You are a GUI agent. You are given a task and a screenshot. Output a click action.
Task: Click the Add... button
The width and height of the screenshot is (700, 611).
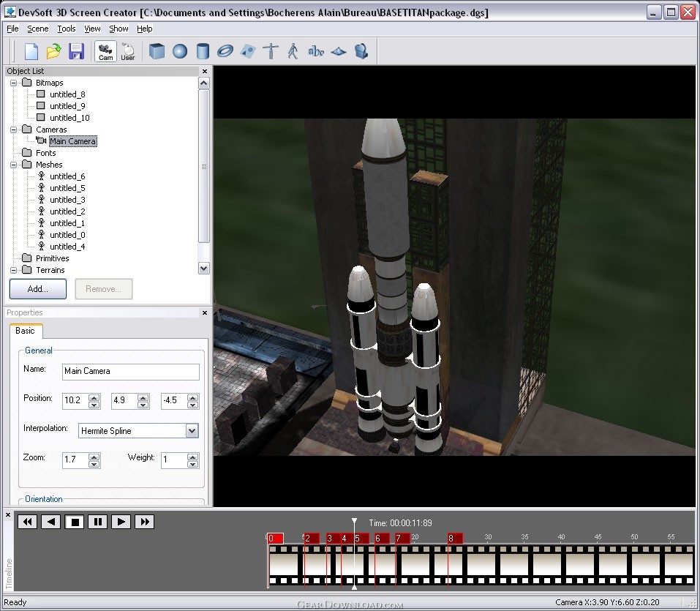(38, 289)
